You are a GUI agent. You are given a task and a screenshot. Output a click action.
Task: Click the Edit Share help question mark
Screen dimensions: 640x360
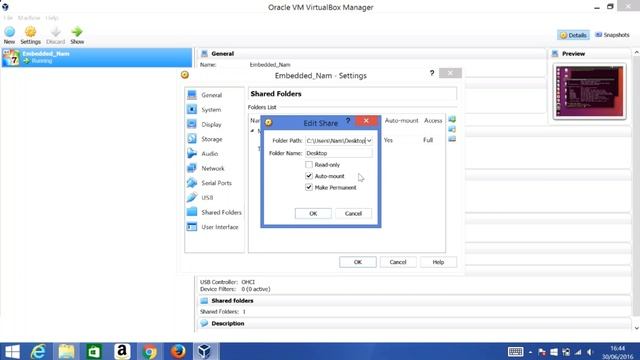(x=348, y=121)
